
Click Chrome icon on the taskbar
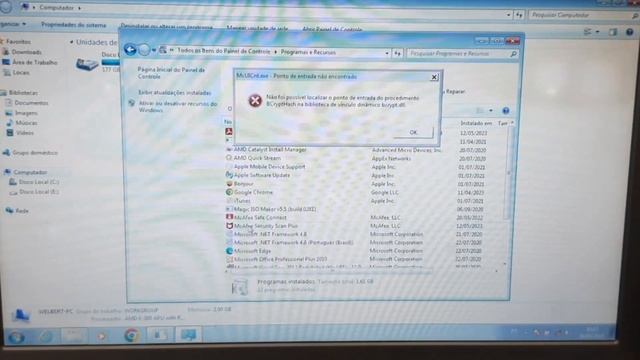click(x=131, y=335)
